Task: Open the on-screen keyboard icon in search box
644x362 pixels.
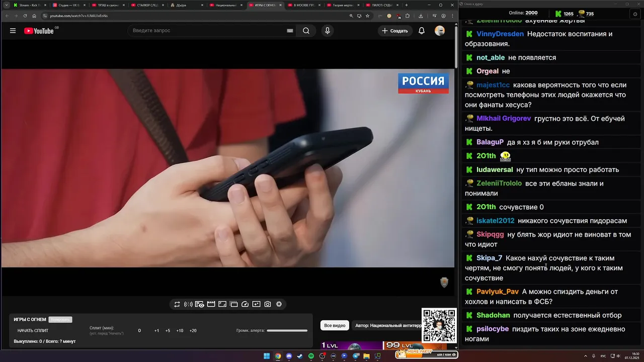Action: [x=290, y=31]
